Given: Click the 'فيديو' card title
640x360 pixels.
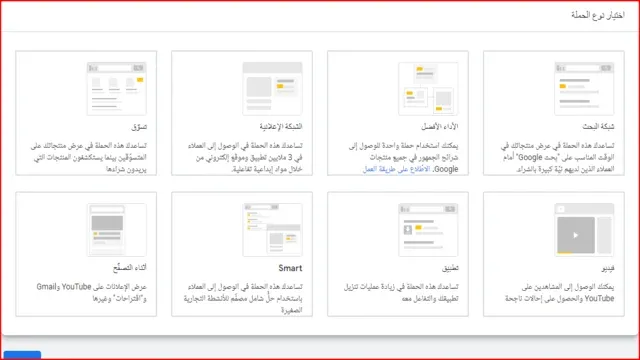Looking at the screenshot, I should click(x=608, y=268).
